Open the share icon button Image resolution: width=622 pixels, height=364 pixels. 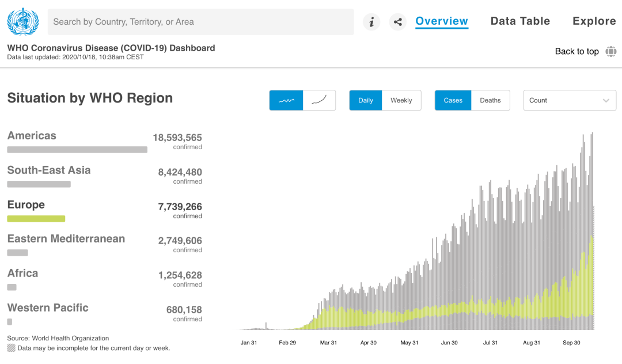[x=398, y=22]
